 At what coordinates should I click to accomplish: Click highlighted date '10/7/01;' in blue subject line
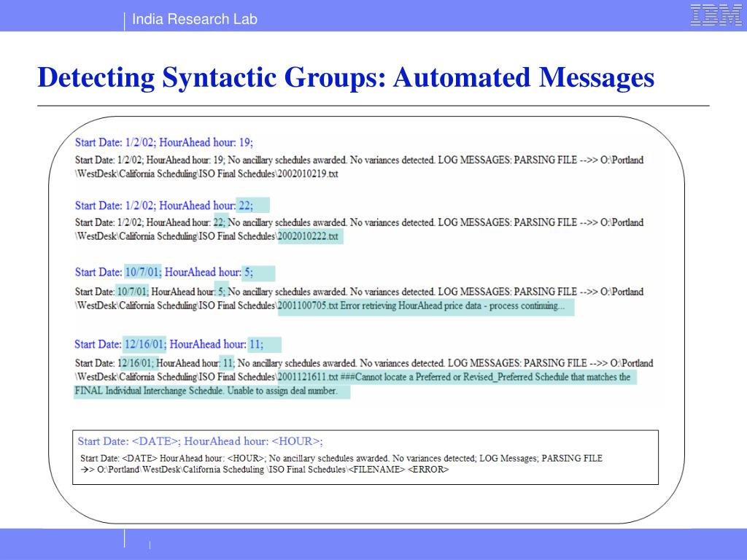(143, 273)
